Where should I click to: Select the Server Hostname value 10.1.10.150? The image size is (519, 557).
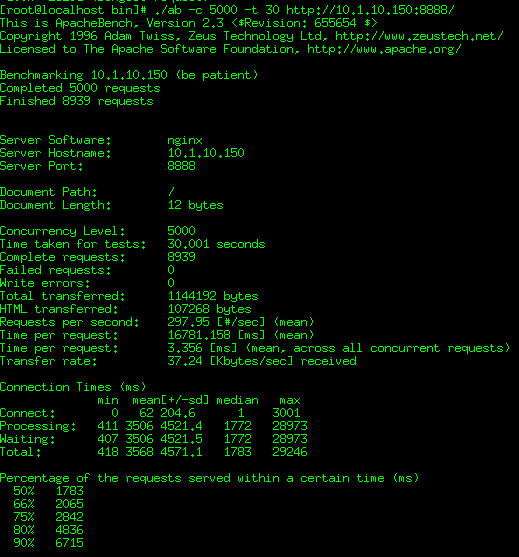point(206,153)
